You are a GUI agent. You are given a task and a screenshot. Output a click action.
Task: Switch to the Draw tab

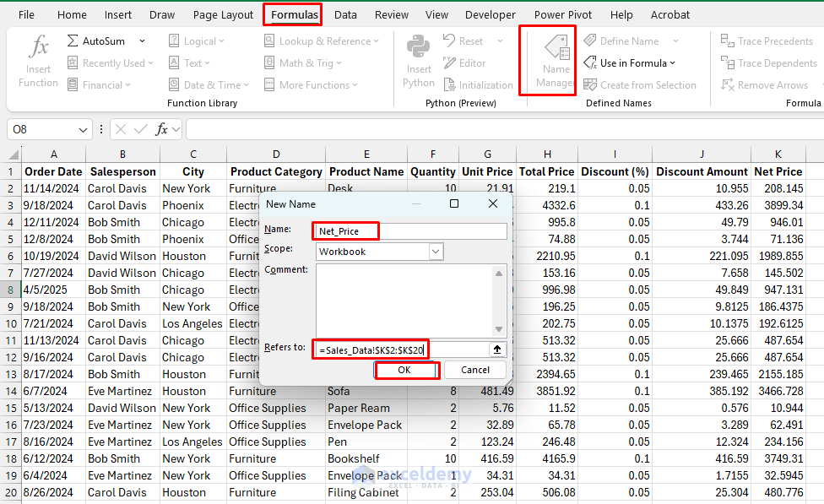tap(162, 14)
